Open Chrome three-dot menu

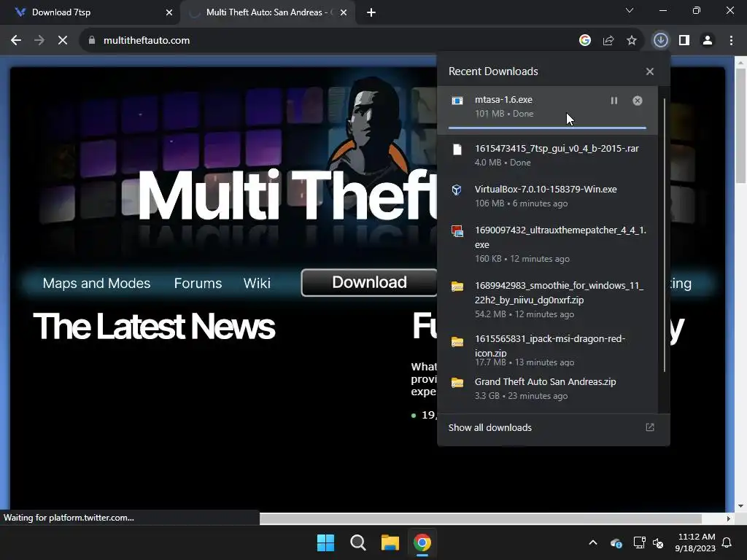point(731,41)
